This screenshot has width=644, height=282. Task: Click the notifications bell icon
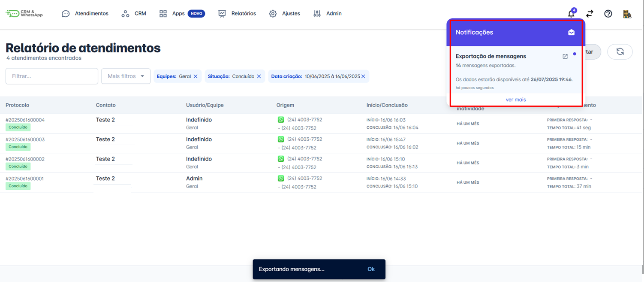pos(571,14)
